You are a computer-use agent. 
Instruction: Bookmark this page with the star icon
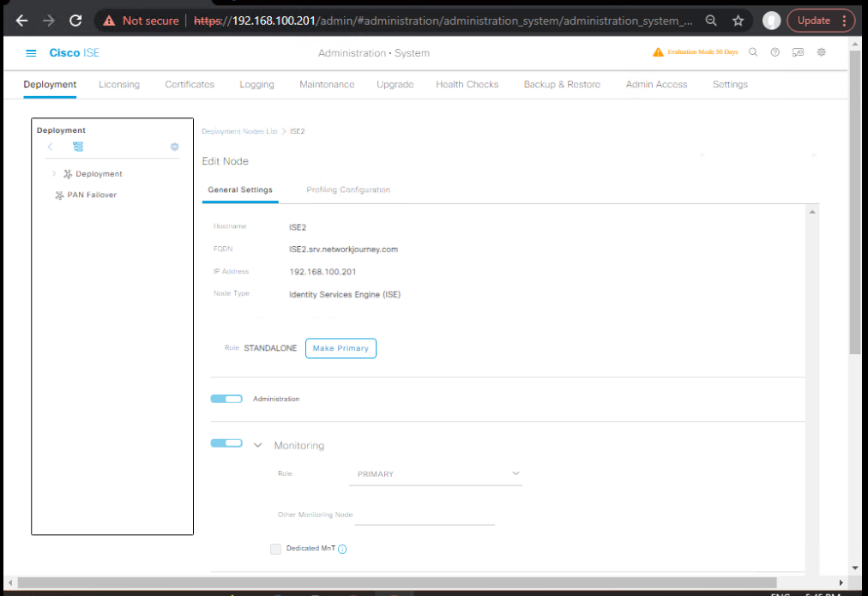point(738,21)
